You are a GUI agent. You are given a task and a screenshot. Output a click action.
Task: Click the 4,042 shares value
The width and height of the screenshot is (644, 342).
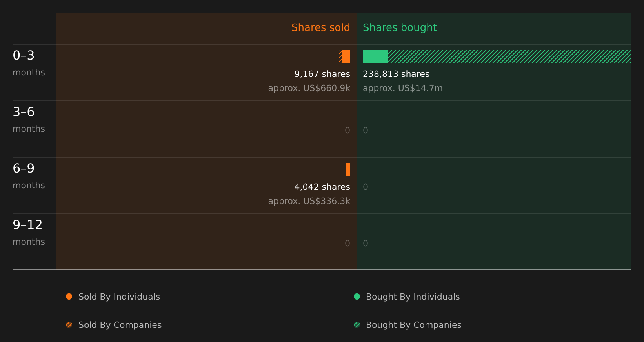322,187
